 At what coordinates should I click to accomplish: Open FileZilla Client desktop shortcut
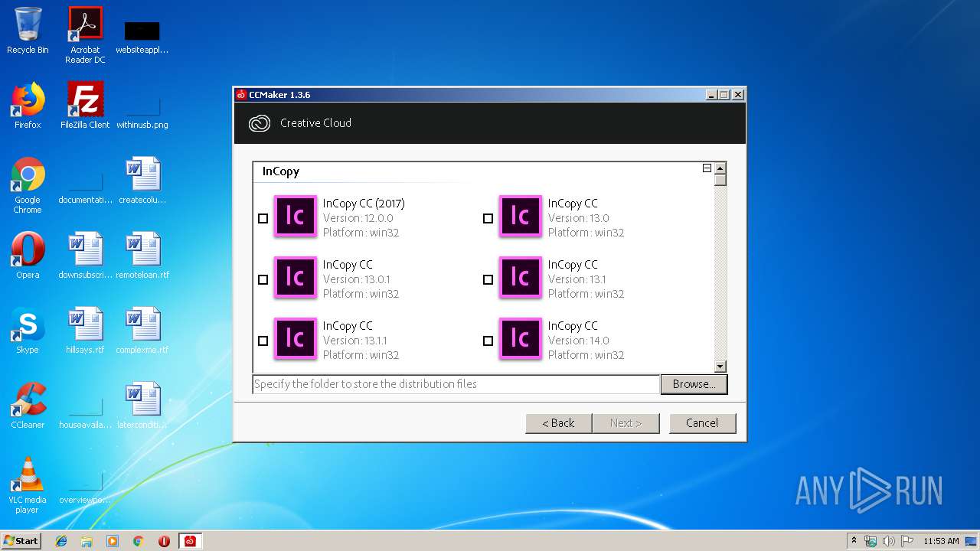85,106
